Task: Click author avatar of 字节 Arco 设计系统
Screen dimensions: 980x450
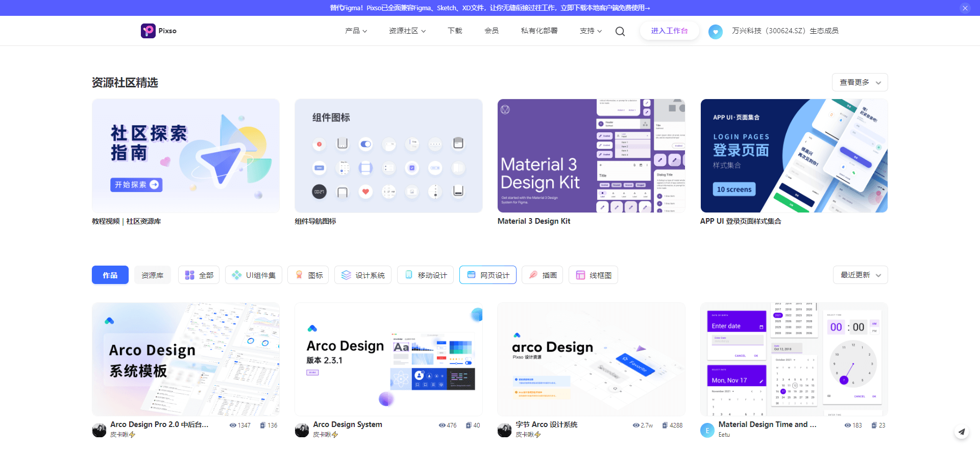Action: (x=504, y=430)
